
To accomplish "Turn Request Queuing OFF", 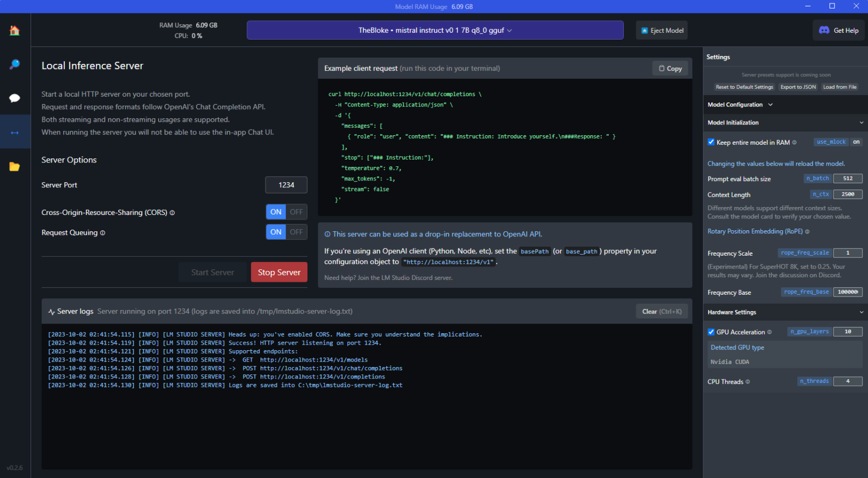I will click(x=296, y=232).
